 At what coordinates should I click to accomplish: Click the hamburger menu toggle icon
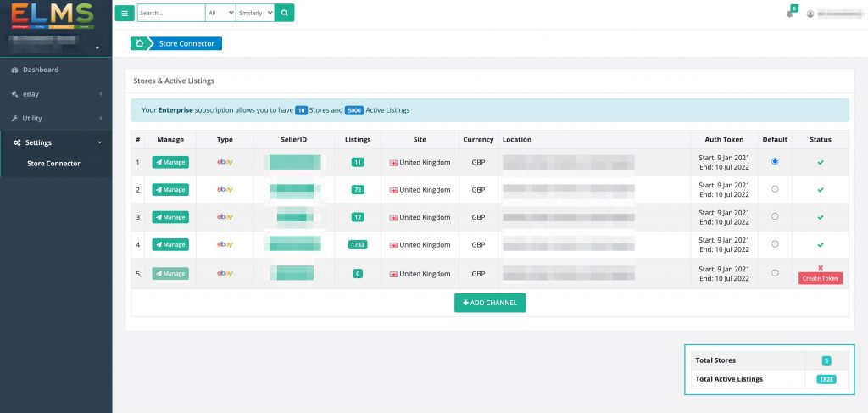pyautogui.click(x=125, y=13)
